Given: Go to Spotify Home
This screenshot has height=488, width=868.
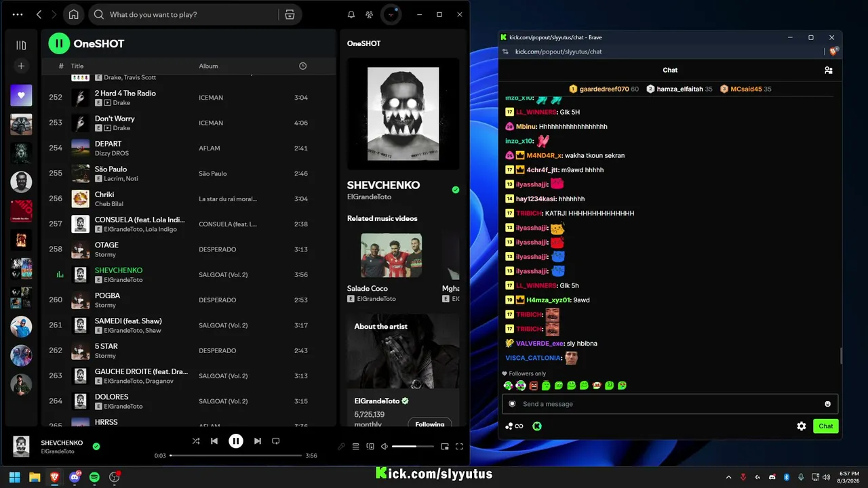Looking at the screenshot, I should [73, 14].
